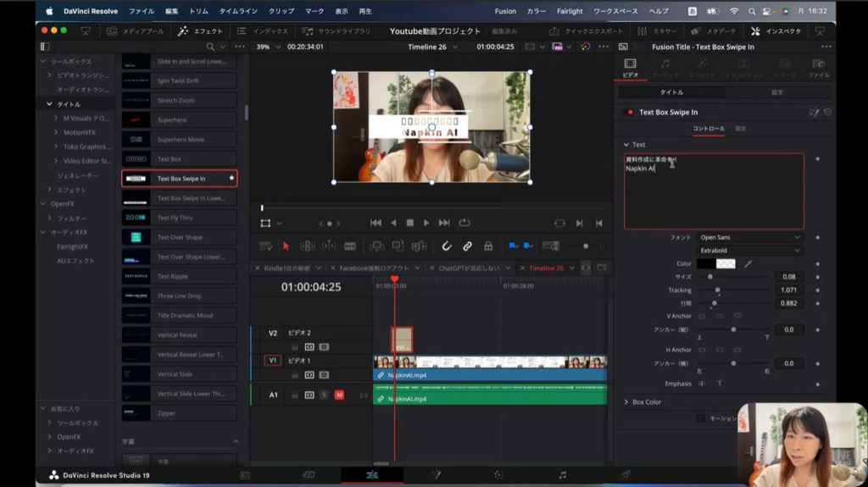Switch to the Kindle1位の秘密 timeline tab
868x487 pixels.
point(287,268)
